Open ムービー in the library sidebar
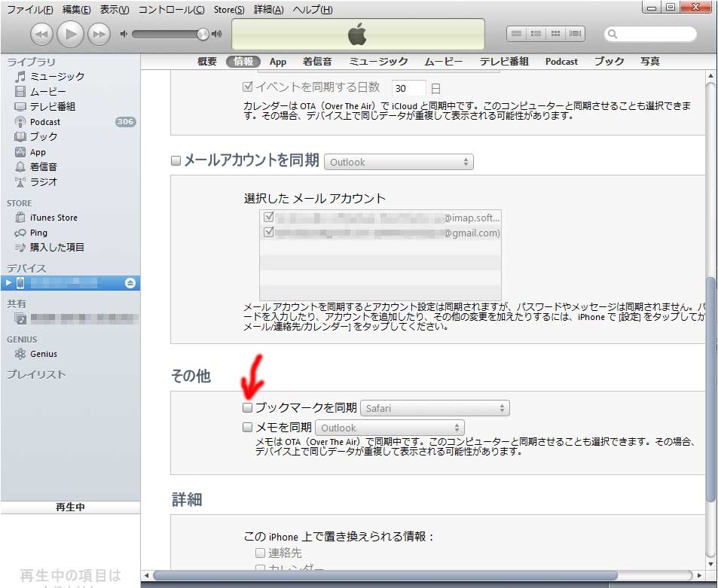Screen dimensions: 718x588 pos(47,92)
